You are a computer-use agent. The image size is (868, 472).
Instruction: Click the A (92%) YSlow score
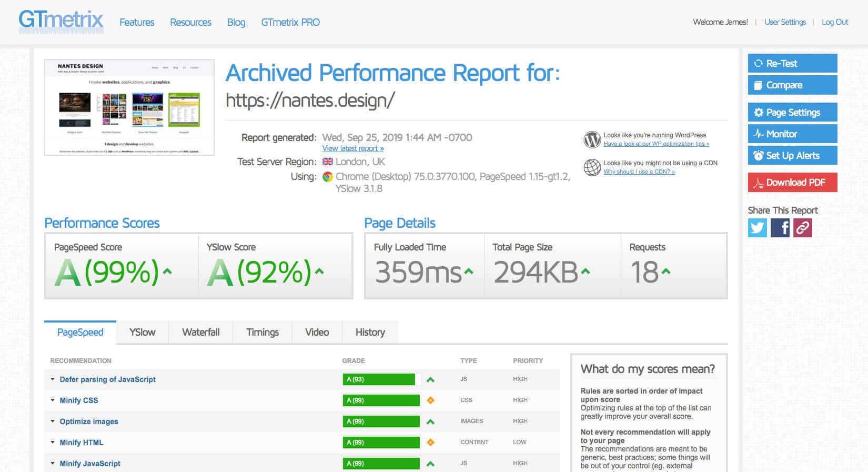pyautogui.click(x=259, y=273)
